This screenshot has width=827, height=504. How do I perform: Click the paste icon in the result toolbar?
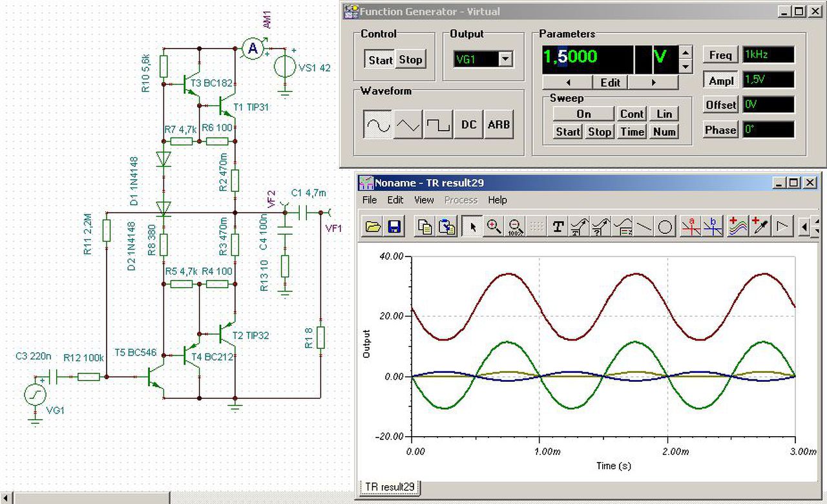[x=446, y=227]
